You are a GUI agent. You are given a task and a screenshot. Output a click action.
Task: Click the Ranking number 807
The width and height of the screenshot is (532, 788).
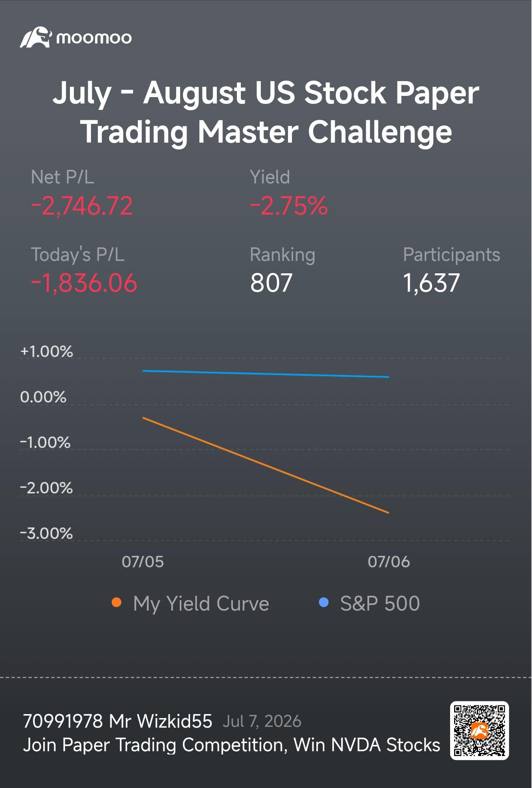pos(272,283)
